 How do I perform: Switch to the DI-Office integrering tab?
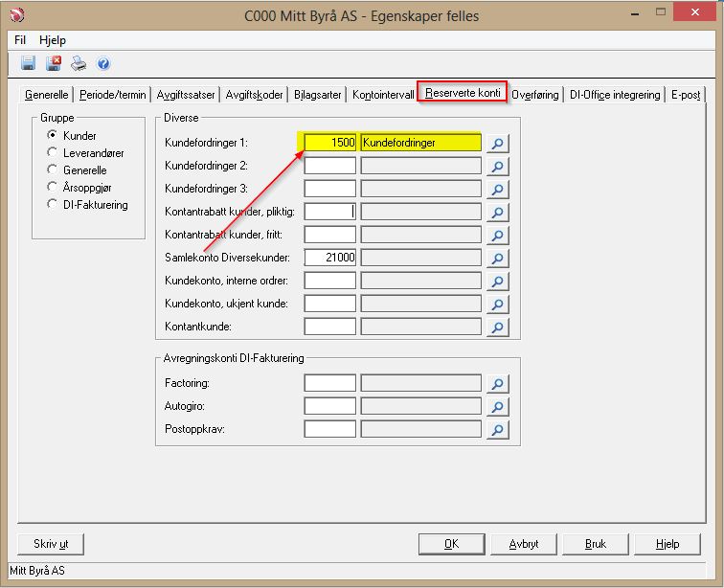click(615, 95)
